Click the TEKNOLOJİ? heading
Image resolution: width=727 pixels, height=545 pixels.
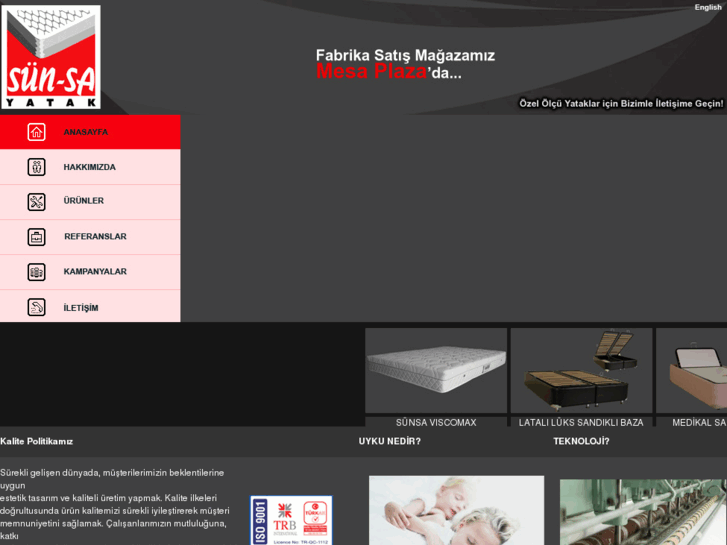[581, 442]
